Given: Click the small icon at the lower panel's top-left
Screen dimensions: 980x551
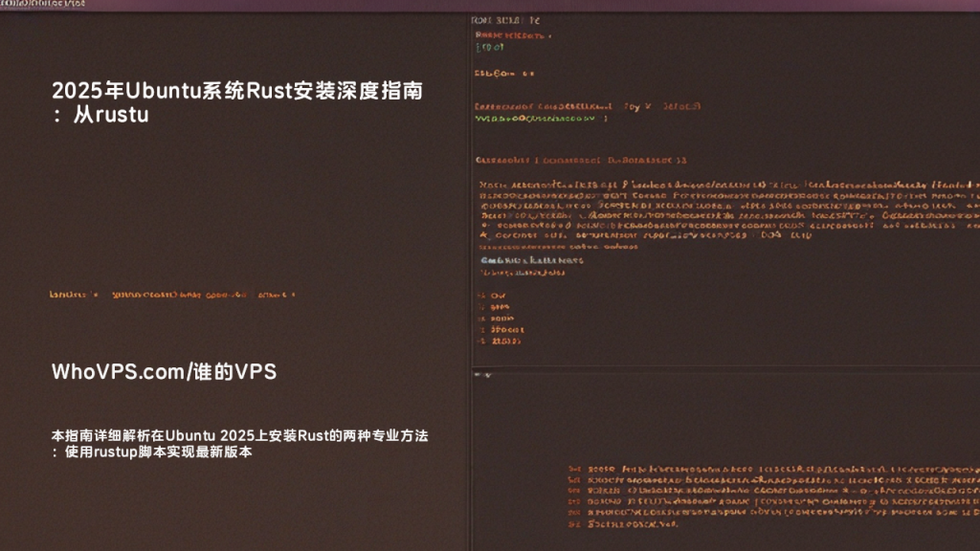Looking at the screenshot, I should point(482,375).
